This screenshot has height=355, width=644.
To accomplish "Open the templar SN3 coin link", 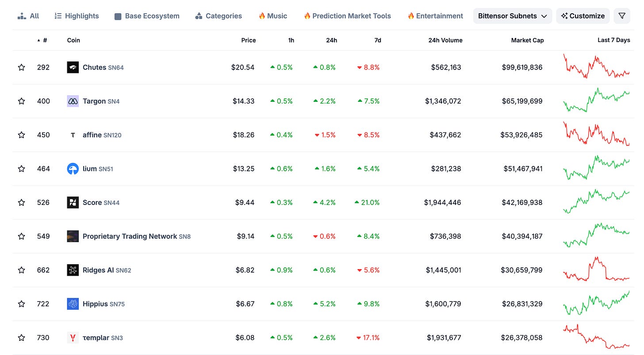I will pos(103,338).
